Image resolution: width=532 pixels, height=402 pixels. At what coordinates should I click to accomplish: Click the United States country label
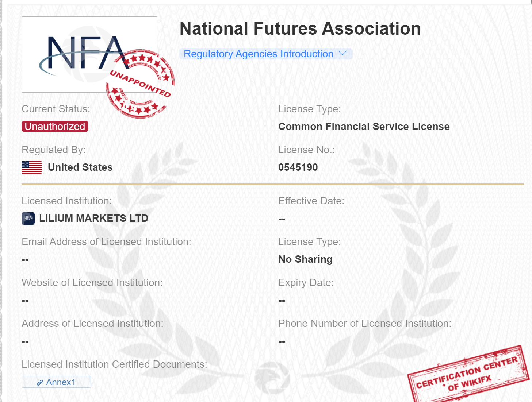point(80,167)
